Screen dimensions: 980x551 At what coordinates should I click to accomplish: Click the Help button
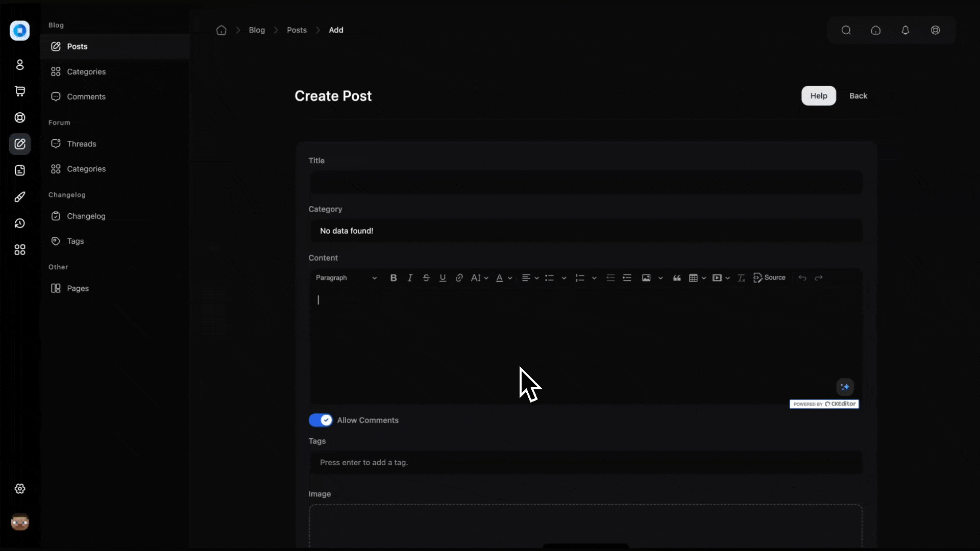pos(818,96)
